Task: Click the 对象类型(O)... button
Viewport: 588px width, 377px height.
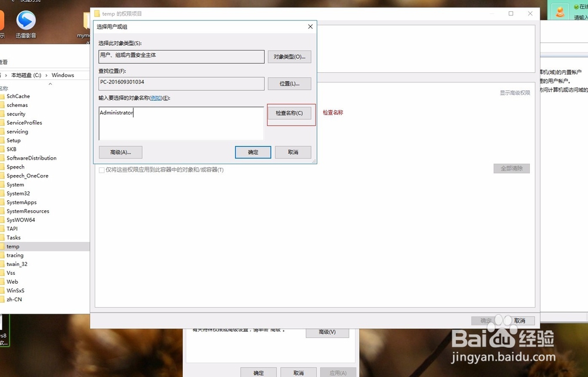Action: 289,57
